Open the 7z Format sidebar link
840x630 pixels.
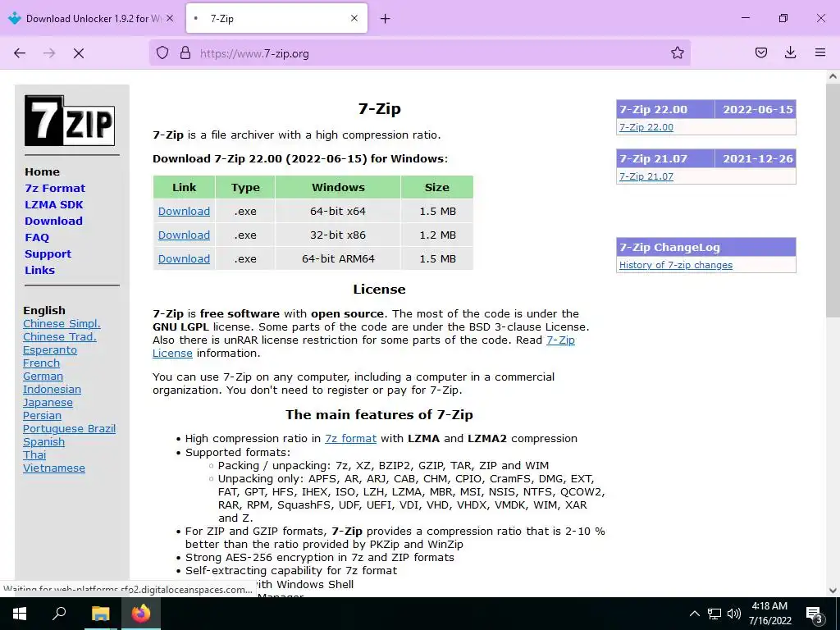click(55, 188)
